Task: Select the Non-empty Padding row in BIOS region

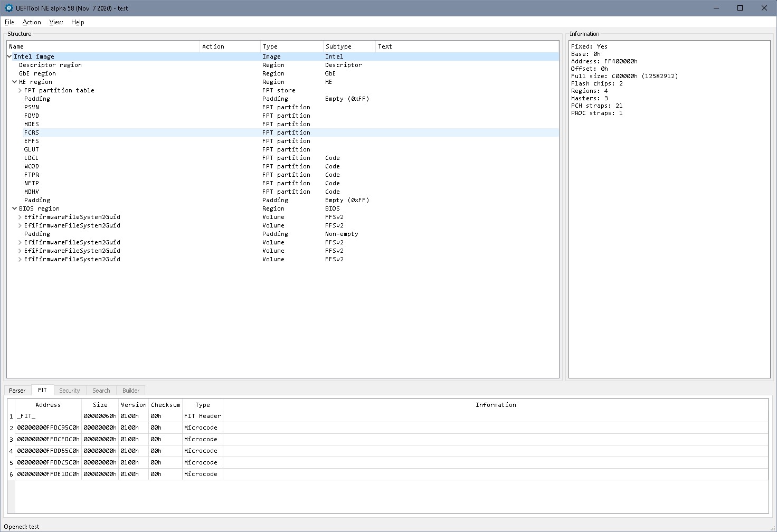Action: point(283,234)
